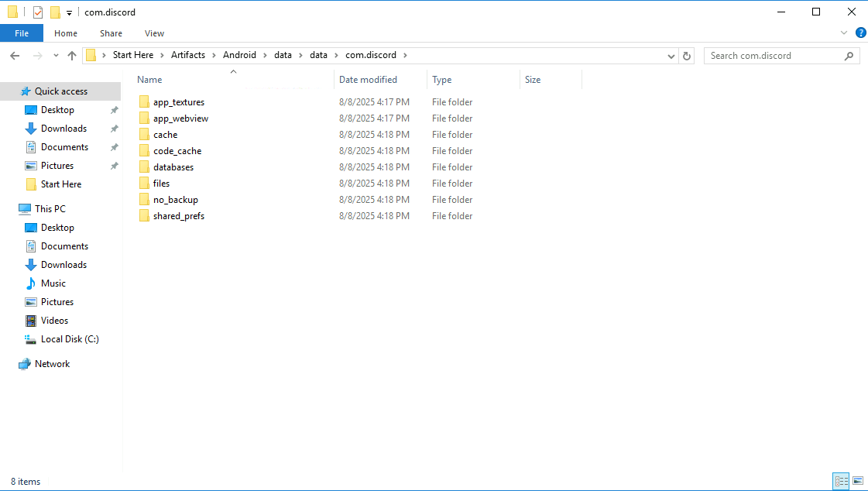Select the cache folder icon
This screenshot has width=868, height=491.
145,135
